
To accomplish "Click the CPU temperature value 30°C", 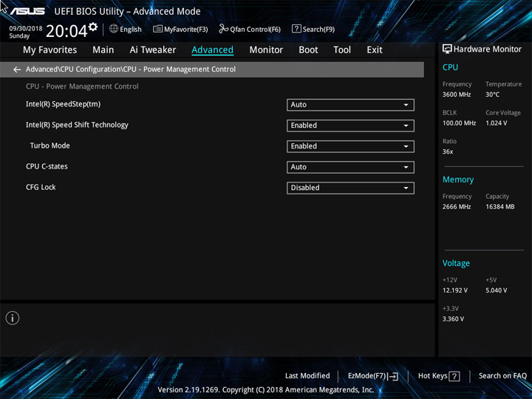I will coord(492,95).
